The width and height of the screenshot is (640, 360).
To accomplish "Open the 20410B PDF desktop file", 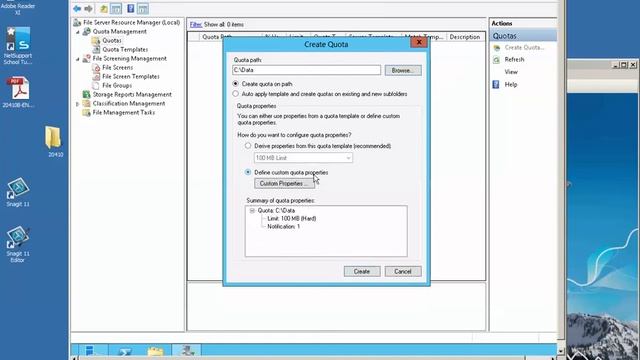I will [x=18, y=92].
